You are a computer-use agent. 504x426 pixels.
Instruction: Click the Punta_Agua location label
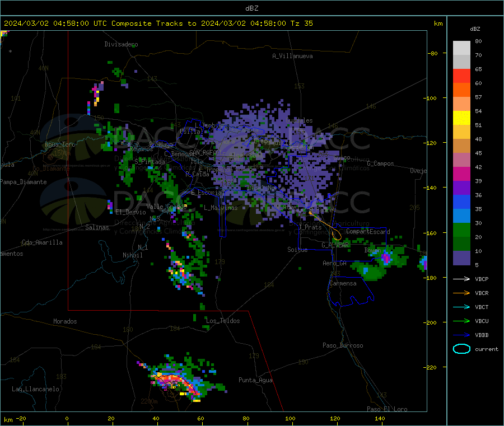pos(255,380)
